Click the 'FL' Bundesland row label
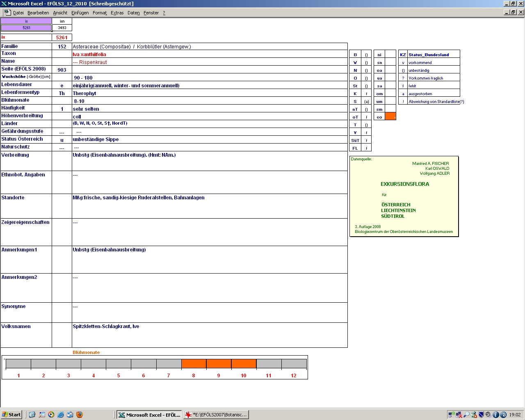525x420 pixels. click(x=355, y=148)
